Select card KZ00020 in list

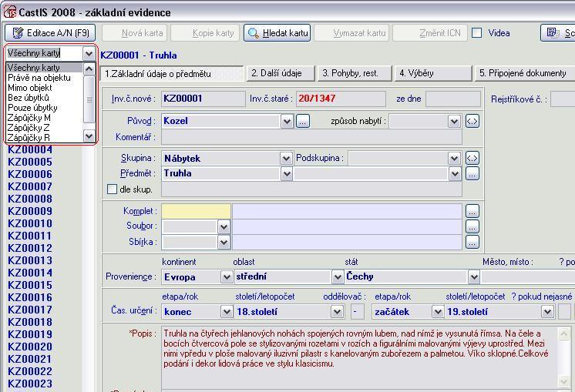coord(30,347)
